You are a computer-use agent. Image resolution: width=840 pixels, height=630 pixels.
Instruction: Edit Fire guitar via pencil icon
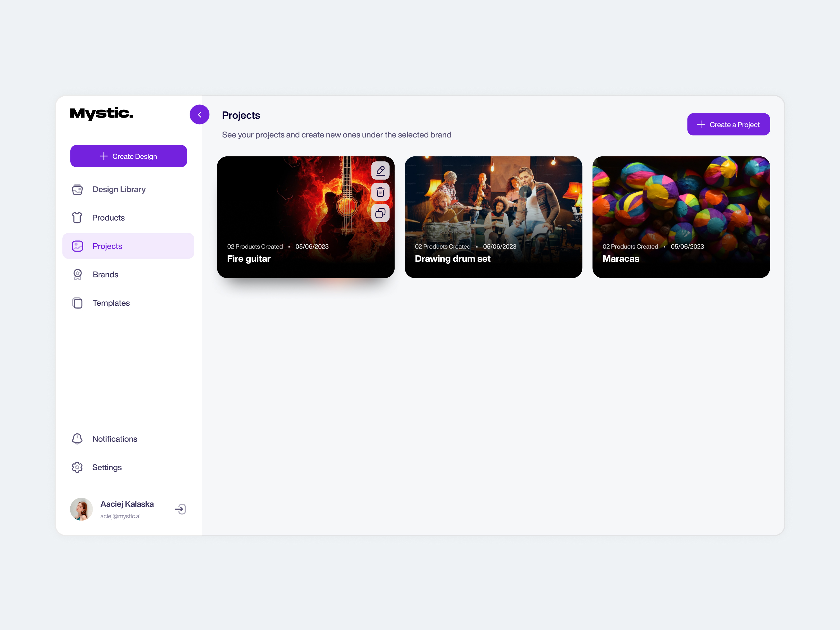pos(380,171)
